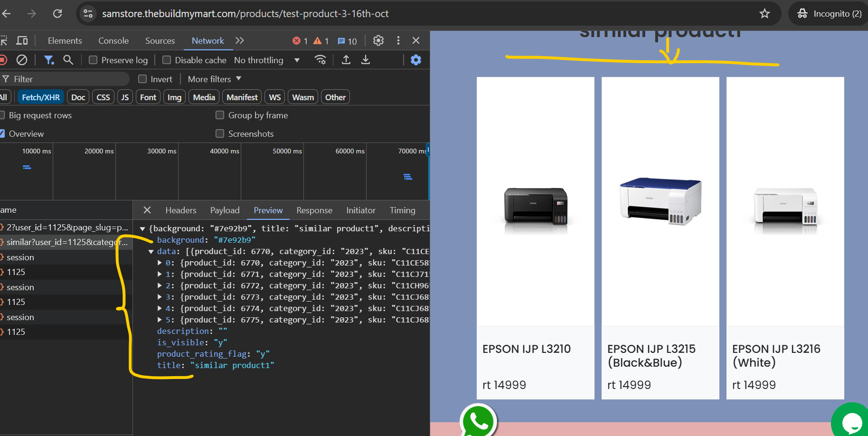This screenshot has width=868, height=436.
Task: Filter requests by Manifest type
Action: [242, 97]
